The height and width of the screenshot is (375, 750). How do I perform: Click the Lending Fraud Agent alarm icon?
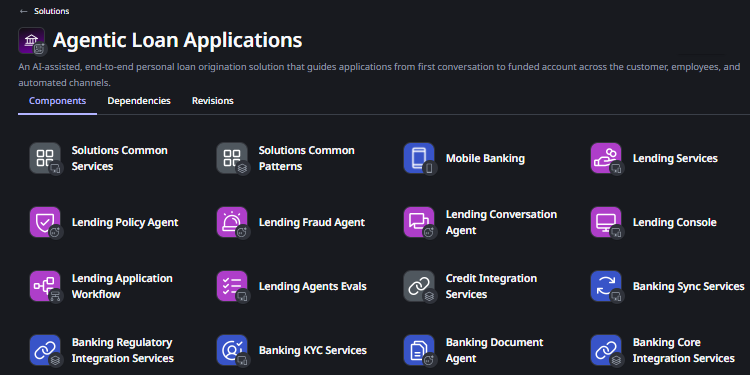(x=232, y=222)
